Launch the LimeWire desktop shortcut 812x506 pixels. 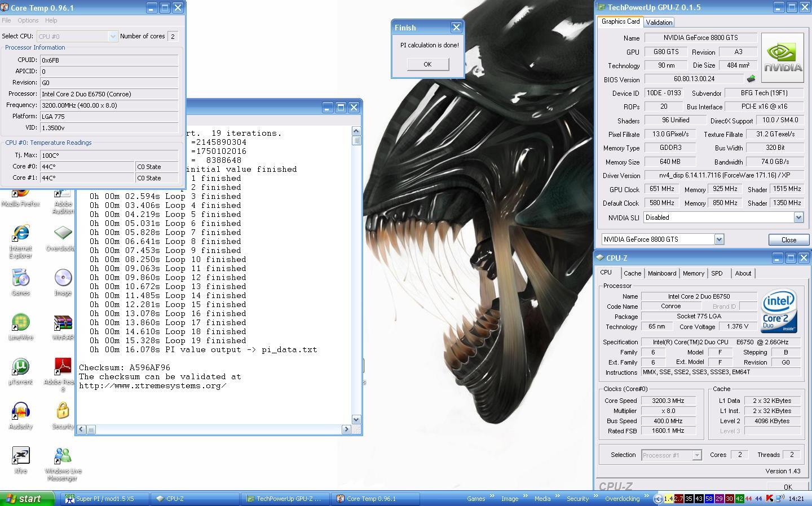click(x=20, y=322)
